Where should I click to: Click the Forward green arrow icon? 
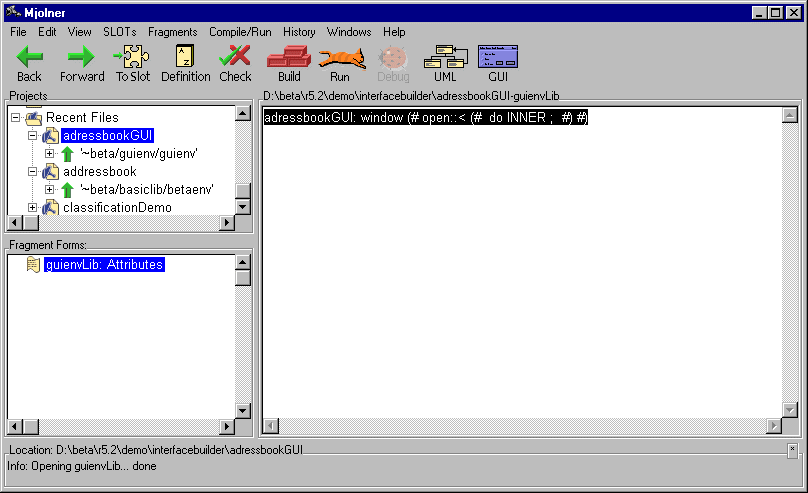[x=81, y=58]
